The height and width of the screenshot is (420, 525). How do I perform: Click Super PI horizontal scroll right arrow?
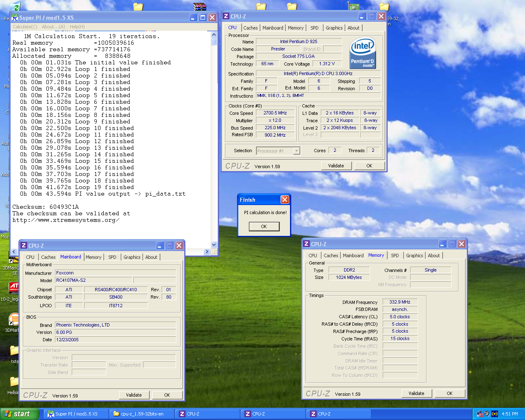(x=207, y=251)
